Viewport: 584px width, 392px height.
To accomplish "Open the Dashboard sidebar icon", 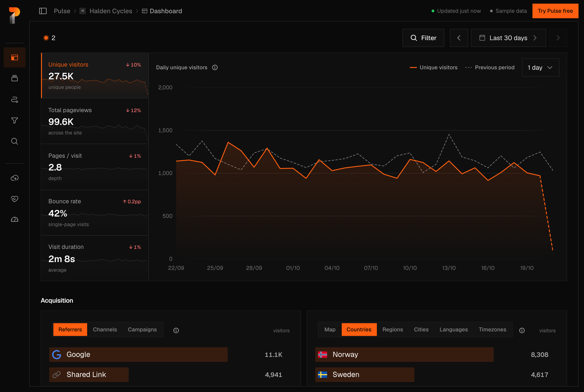I will tap(15, 57).
